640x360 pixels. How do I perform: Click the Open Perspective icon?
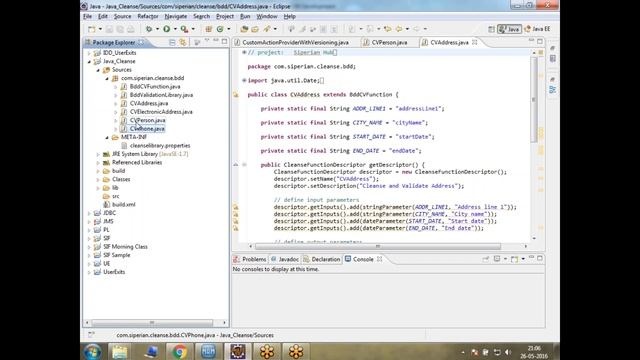491,29
